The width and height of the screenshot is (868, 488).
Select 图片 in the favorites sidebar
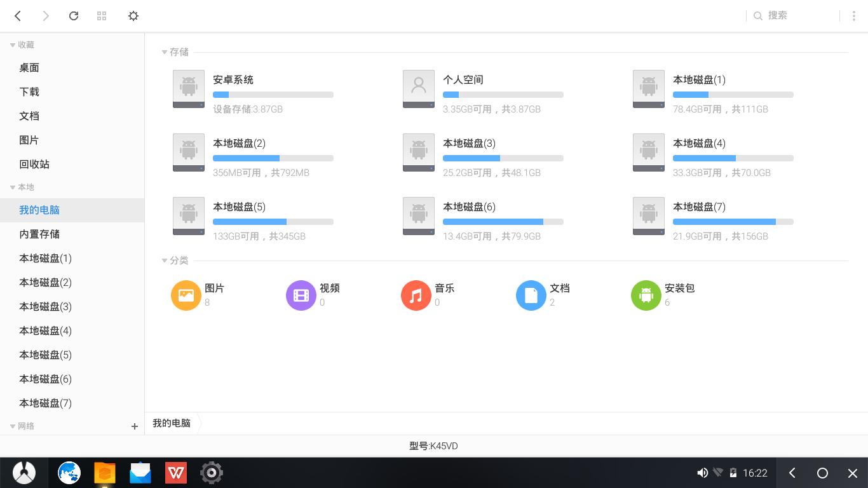coord(72,140)
